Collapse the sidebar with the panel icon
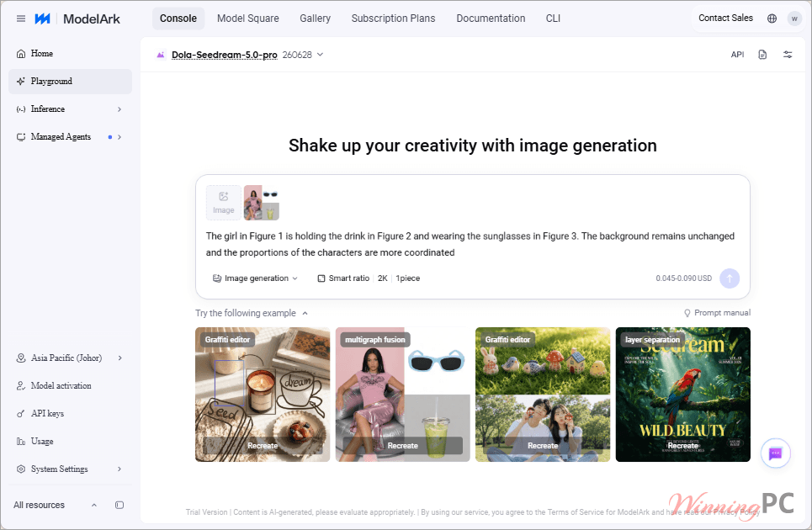The image size is (812, 530). (119, 505)
